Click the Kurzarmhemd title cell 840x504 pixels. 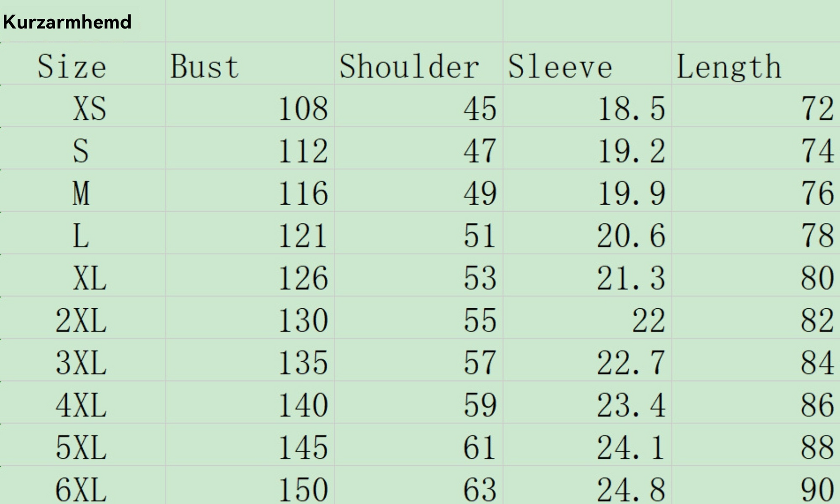(x=83, y=21)
